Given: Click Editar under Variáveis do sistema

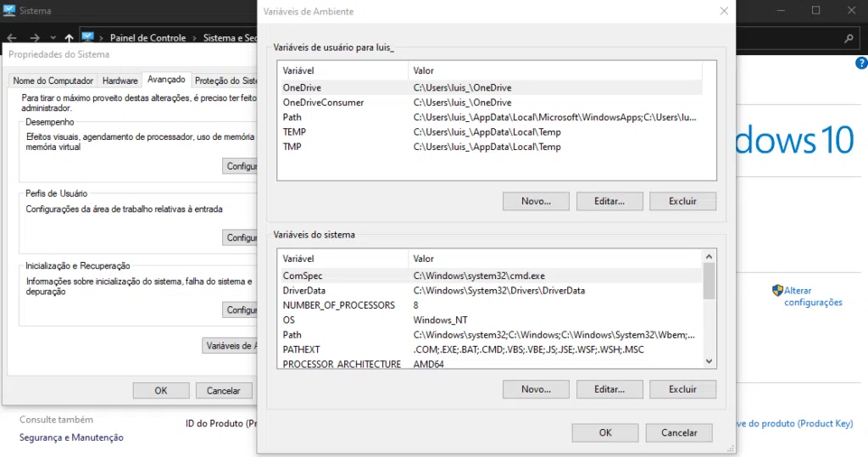Looking at the screenshot, I should (609, 389).
